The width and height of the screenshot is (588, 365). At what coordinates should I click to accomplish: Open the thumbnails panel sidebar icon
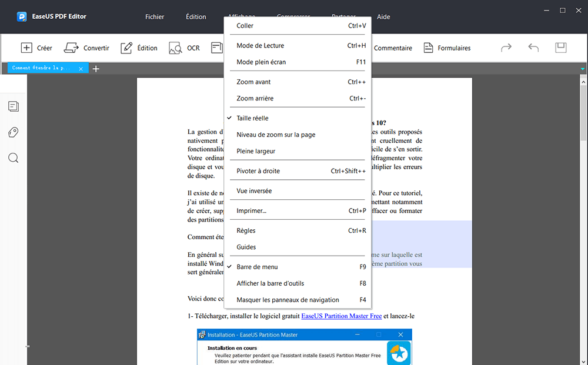tap(14, 106)
